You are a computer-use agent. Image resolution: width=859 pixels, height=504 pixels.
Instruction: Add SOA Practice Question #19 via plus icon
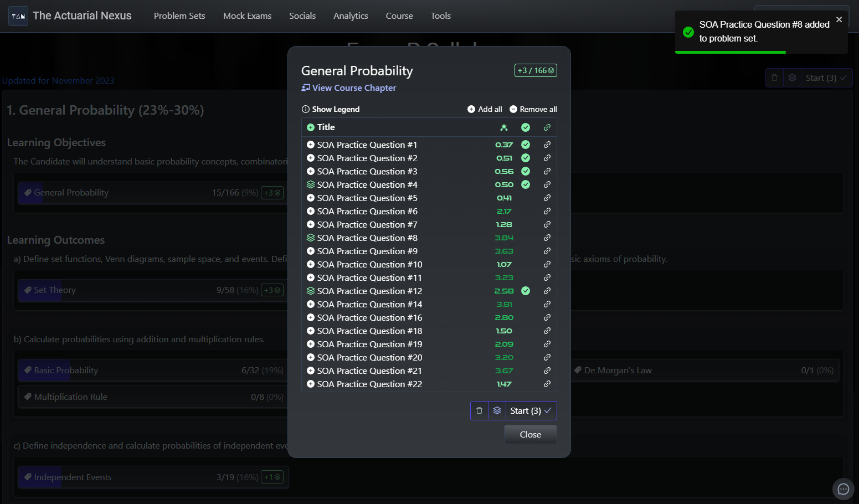(x=311, y=344)
